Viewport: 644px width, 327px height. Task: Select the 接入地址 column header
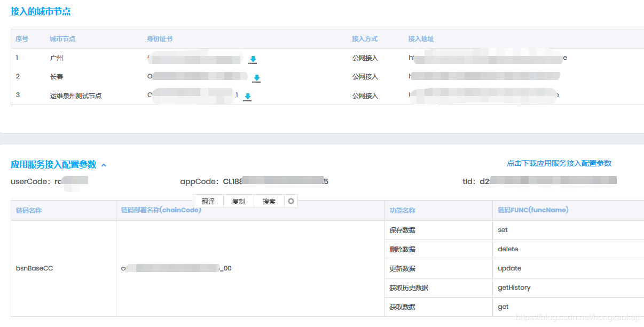tap(421, 39)
